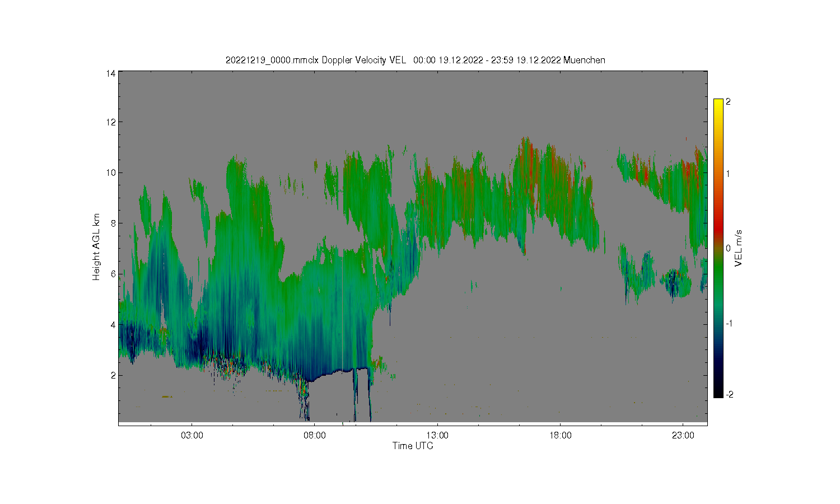The height and width of the screenshot is (504, 840).
Task: Click the height tick label 14
Action: (x=110, y=73)
